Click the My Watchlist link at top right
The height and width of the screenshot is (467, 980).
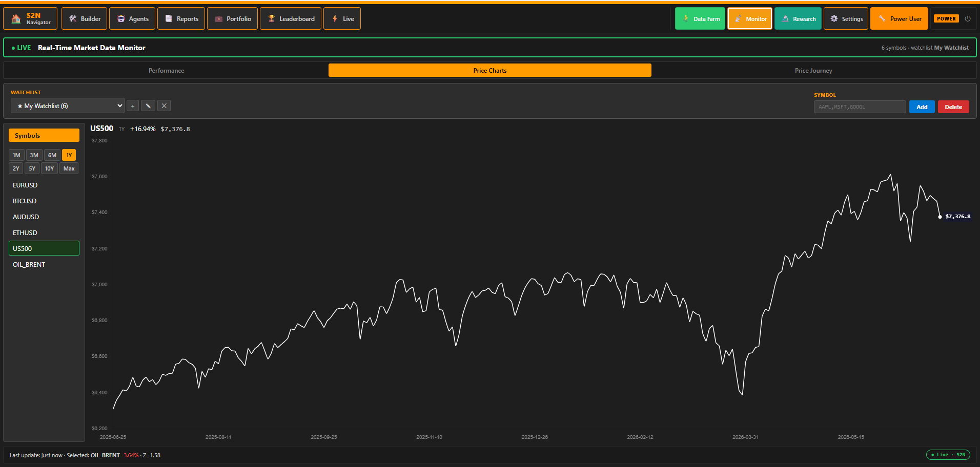[x=951, y=48]
